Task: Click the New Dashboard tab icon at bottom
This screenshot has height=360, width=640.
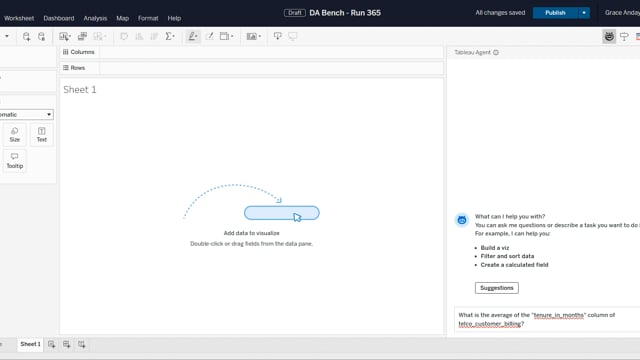Action: pyautogui.click(x=67, y=344)
